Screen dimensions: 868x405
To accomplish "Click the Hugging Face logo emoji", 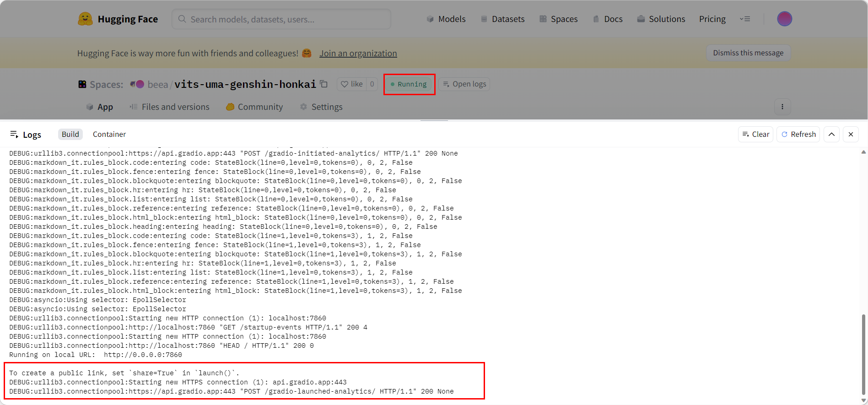I will pos(85,19).
